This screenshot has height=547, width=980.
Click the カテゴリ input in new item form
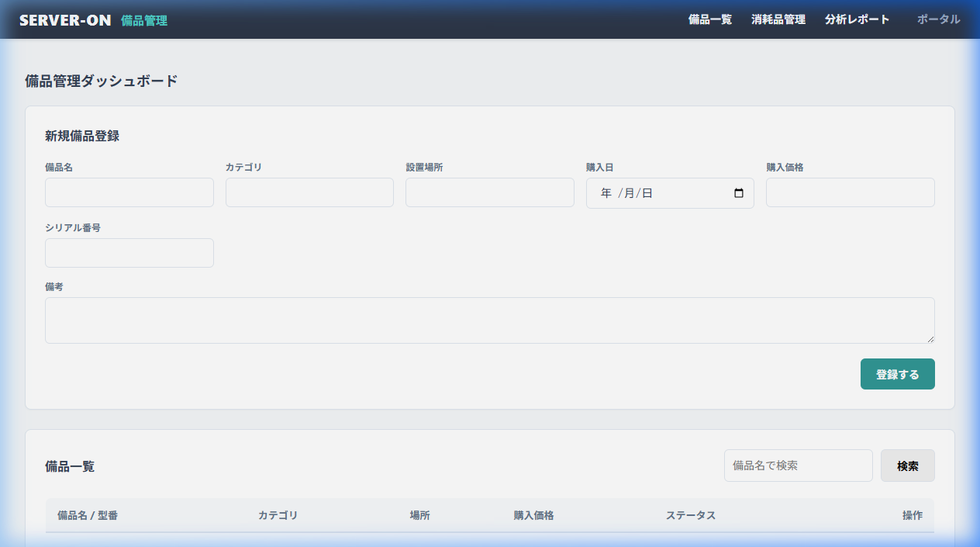pos(309,192)
